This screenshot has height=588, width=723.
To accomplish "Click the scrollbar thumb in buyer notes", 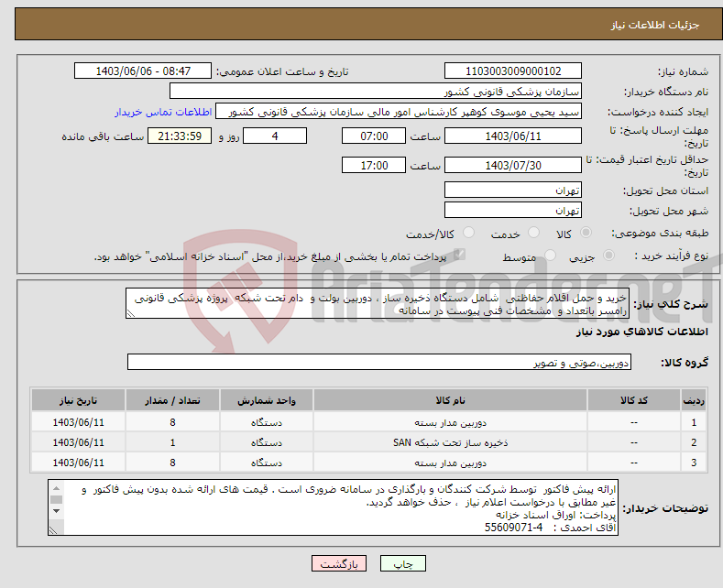I will (x=56, y=499).
